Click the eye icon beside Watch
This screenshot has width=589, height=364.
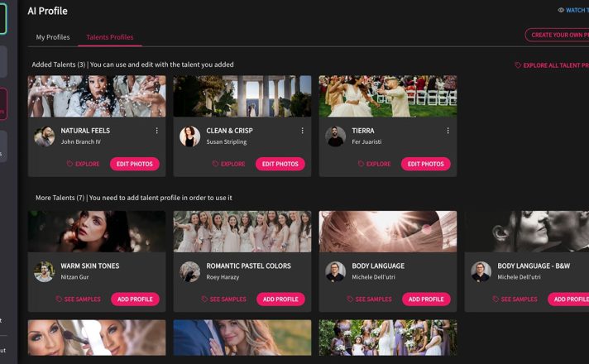[561, 10]
